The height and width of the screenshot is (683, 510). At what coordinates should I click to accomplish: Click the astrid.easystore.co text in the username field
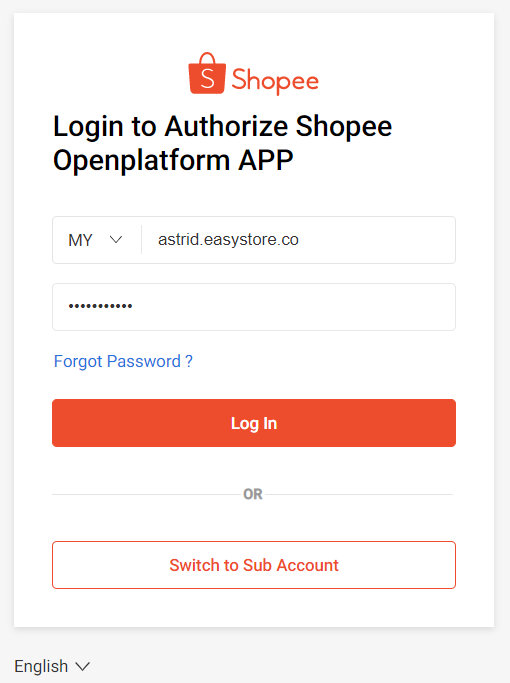pyautogui.click(x=228, y=240)
